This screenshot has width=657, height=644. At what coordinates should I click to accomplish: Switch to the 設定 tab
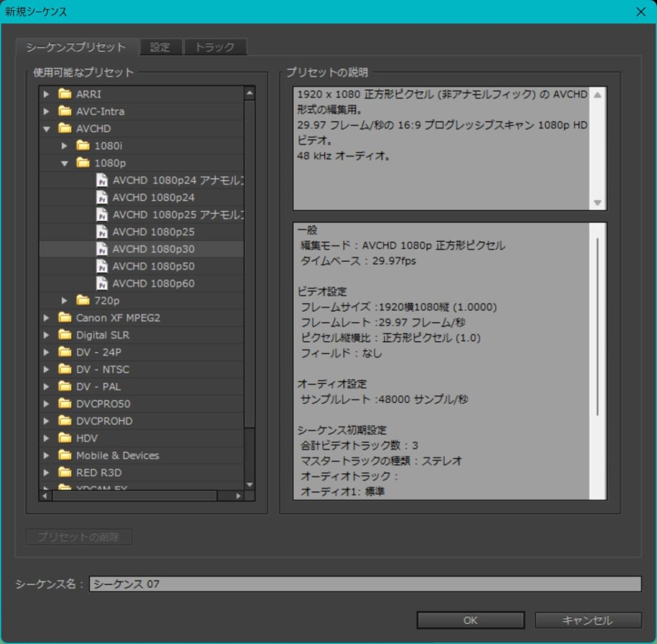[160, 47]
